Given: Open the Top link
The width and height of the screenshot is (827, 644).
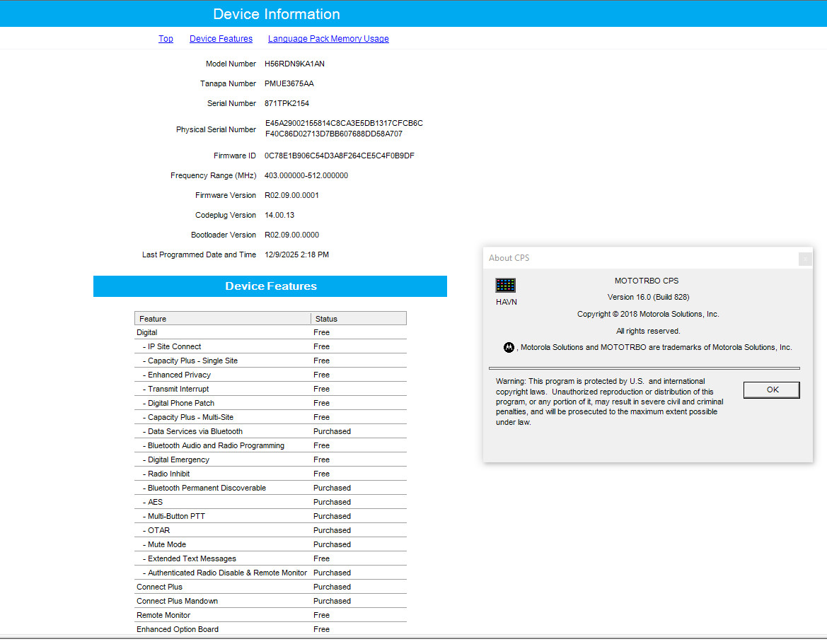Looking at the screenshot, I should coord(166,38).
